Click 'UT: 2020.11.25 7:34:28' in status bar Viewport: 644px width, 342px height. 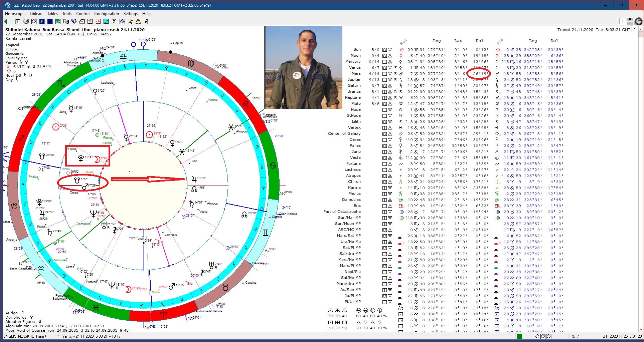(622, 336)
